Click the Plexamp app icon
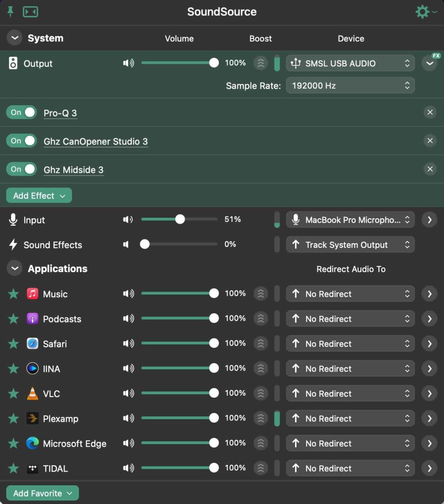444x504 pixels. pos(32,418)
